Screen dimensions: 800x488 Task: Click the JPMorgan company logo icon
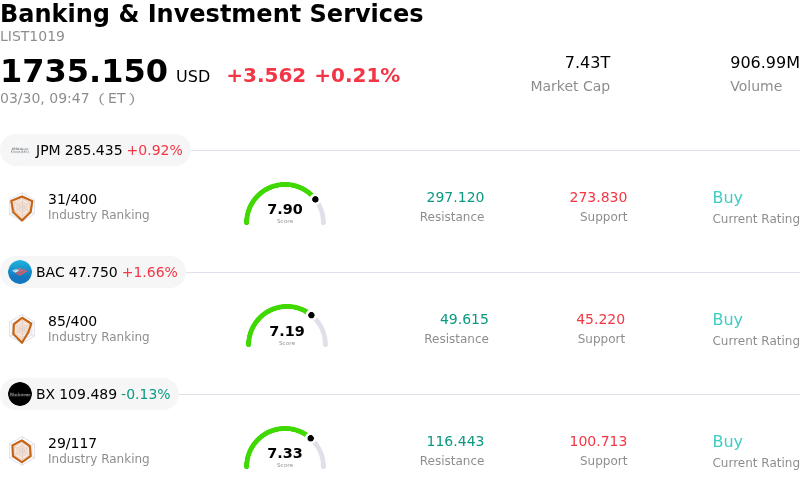[20, 150]
